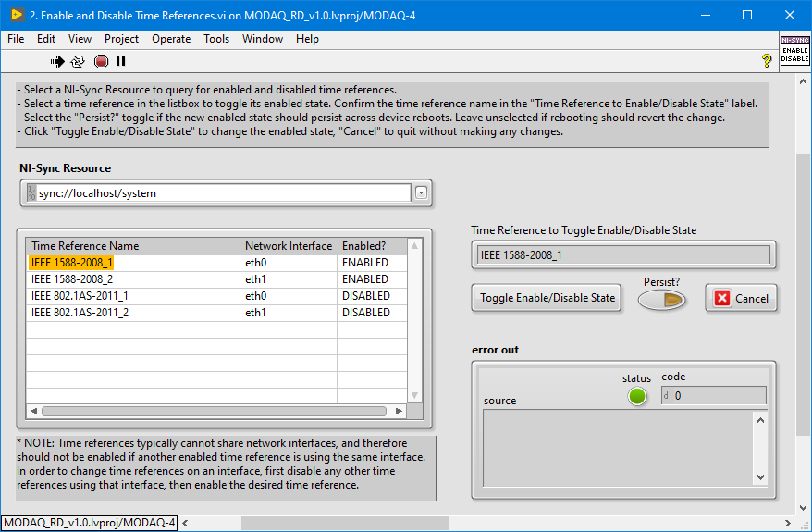The height and width of the screenshot is (532, 812).
Task: Open the File menu
Action: (x=16, y=39)
